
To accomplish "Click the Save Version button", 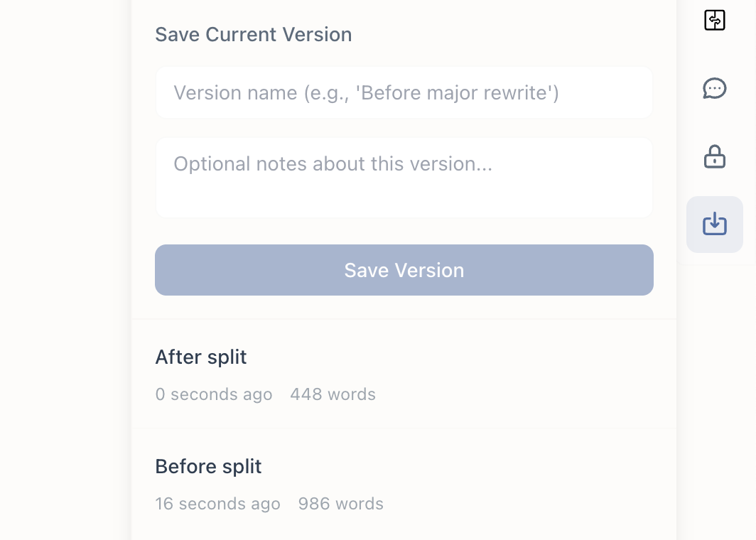I will click(x=404, y=270).
